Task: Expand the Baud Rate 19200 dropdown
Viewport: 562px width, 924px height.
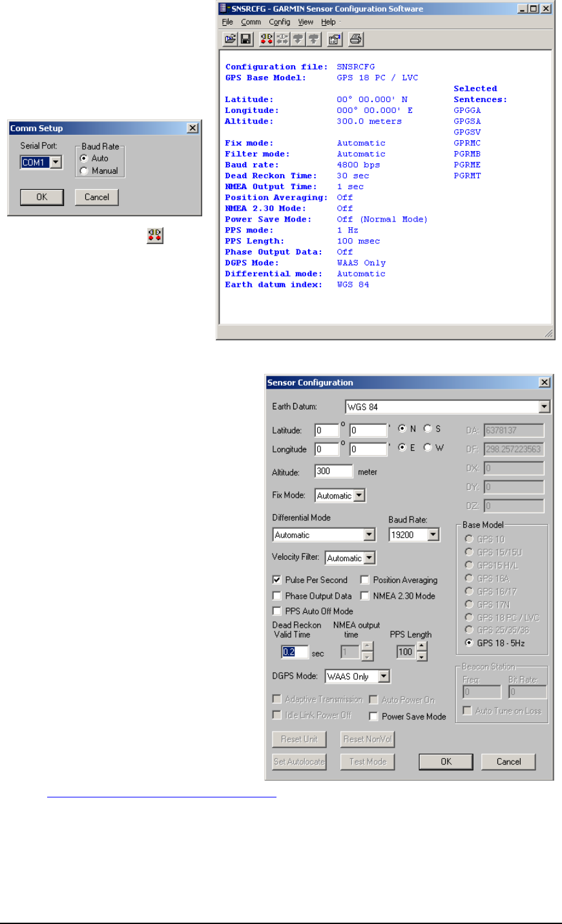Action: (433, 535)
